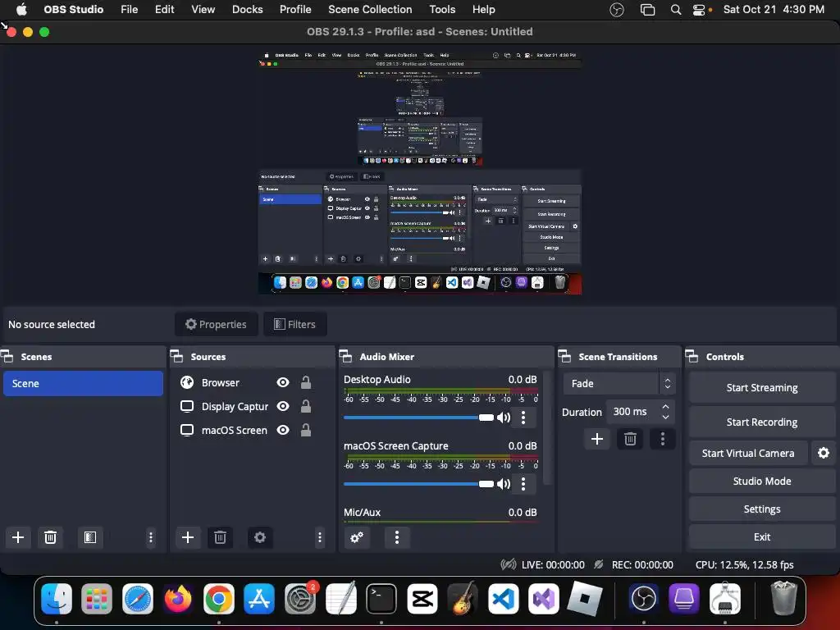Open Terminal from the Dock
Screen dimensions: 840x630
click(x=381, y=598)
